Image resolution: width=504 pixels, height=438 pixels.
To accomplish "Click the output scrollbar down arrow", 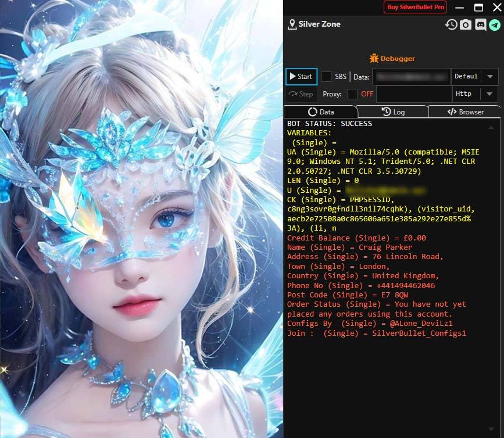I will [x=491, y=429].
